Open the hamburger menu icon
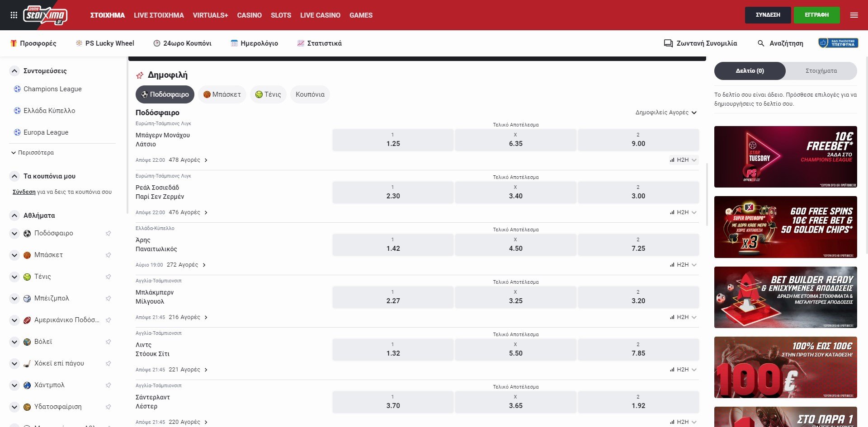The image size is (868, 427). [x=854, y=15]
